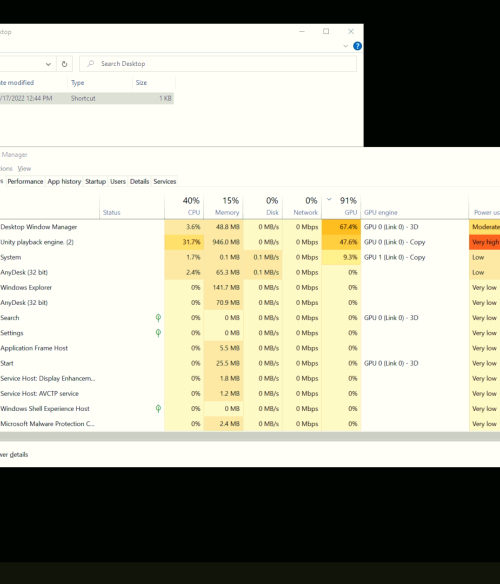Viewport: 500px width, 584px height.
Task: Sort Explorer files by Type column
Action: 100,83
